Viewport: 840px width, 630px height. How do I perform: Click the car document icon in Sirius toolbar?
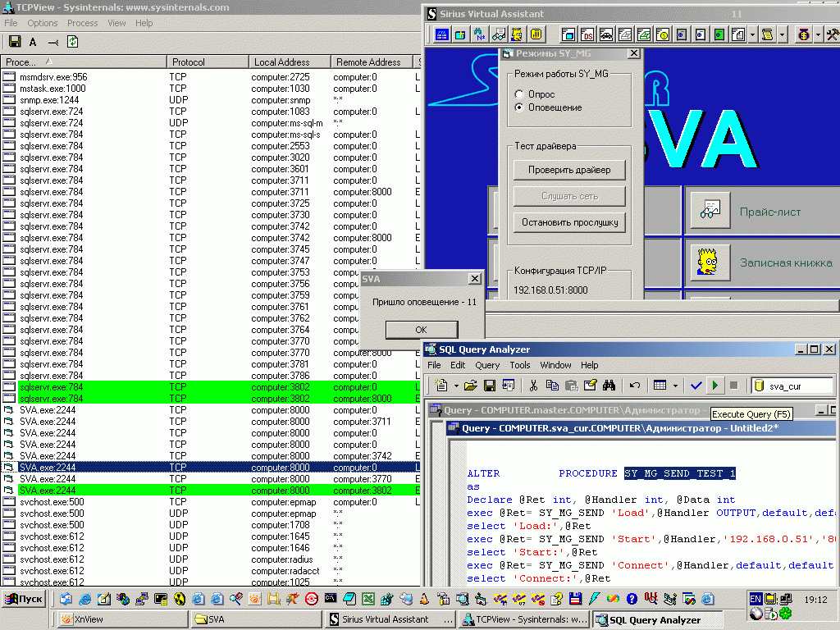pos(606,34)
